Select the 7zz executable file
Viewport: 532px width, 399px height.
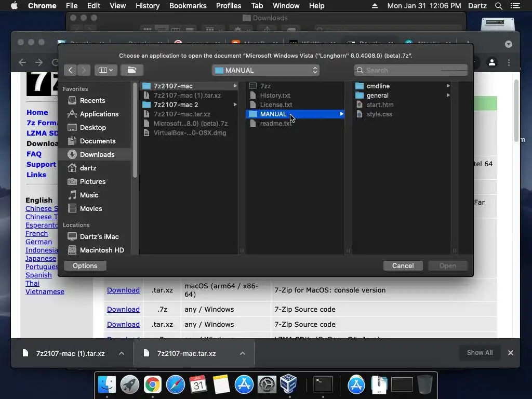[x=295, y=86]
